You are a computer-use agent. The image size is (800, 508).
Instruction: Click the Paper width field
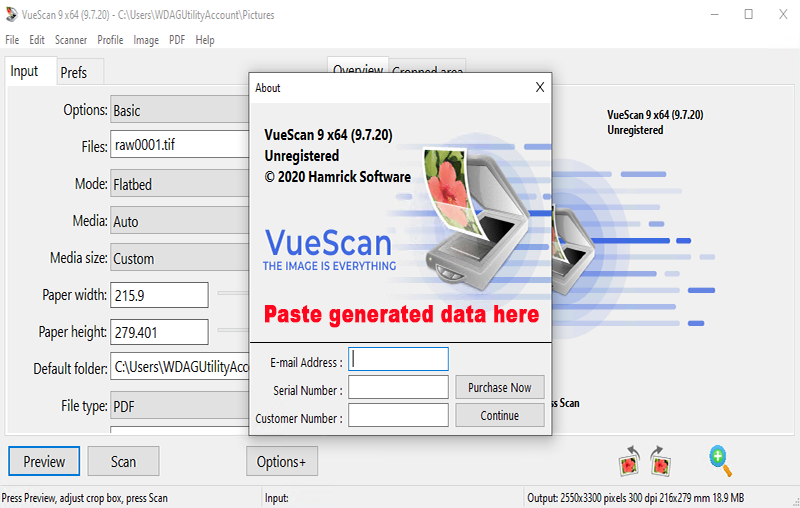tap(159, 295)
